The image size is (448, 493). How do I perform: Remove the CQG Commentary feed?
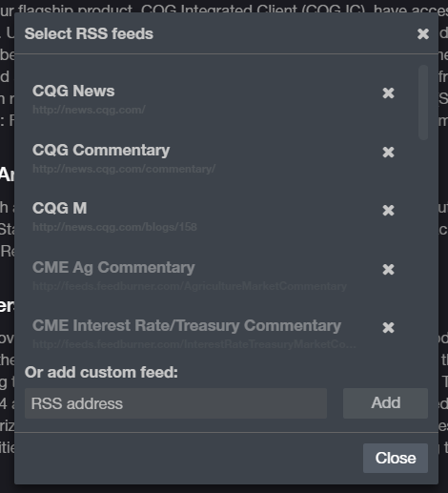388,153
